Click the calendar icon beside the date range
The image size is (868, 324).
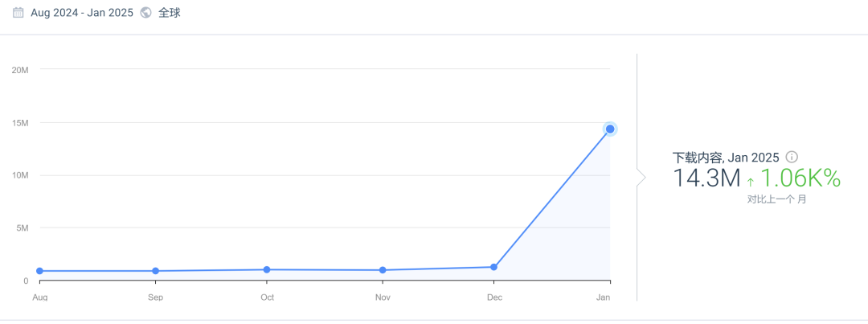18,13
